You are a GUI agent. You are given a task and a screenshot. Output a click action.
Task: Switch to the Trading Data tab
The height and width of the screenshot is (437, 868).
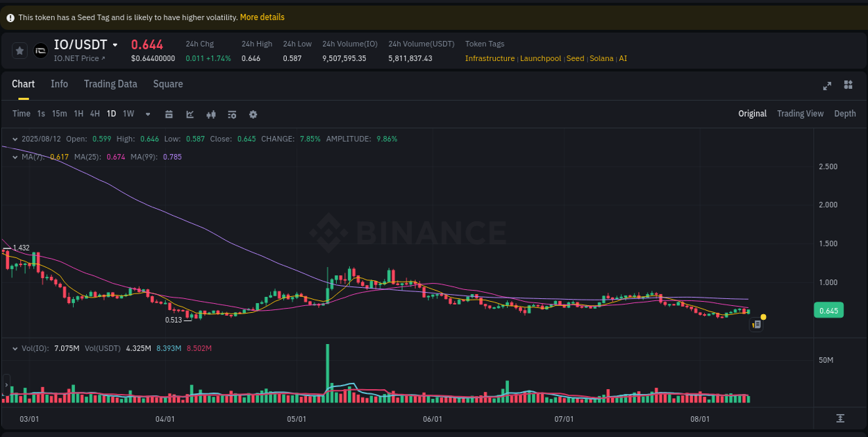pos(110,84)
